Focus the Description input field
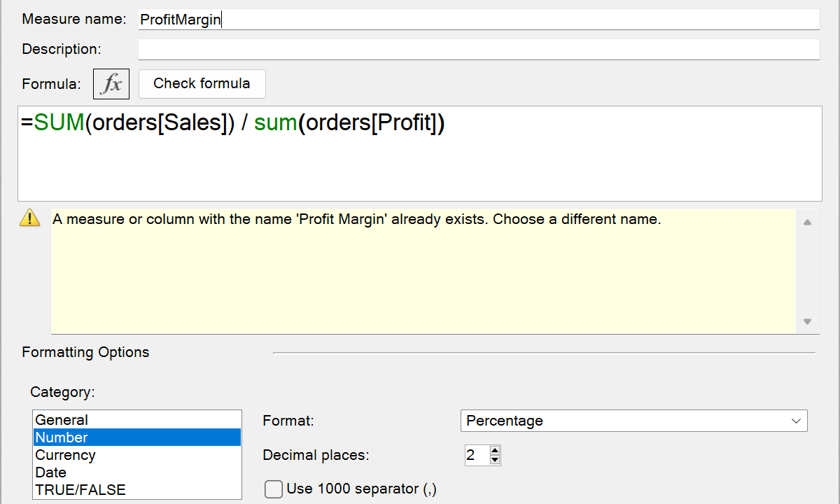Viewport: 840px width, 504px height. click(478, 50)
